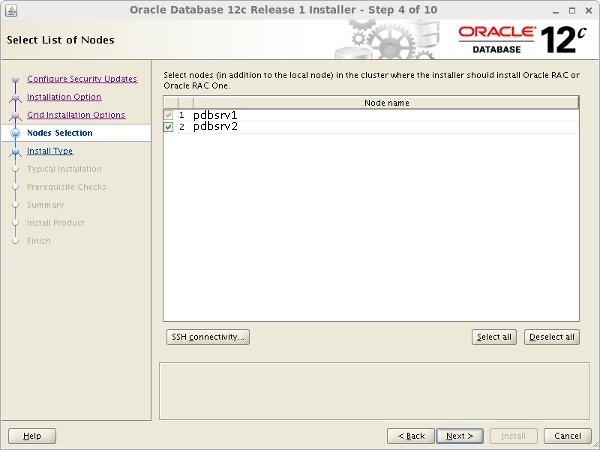
Task: Open the SSH connectivity settings
Action: (x=208, y=337)
